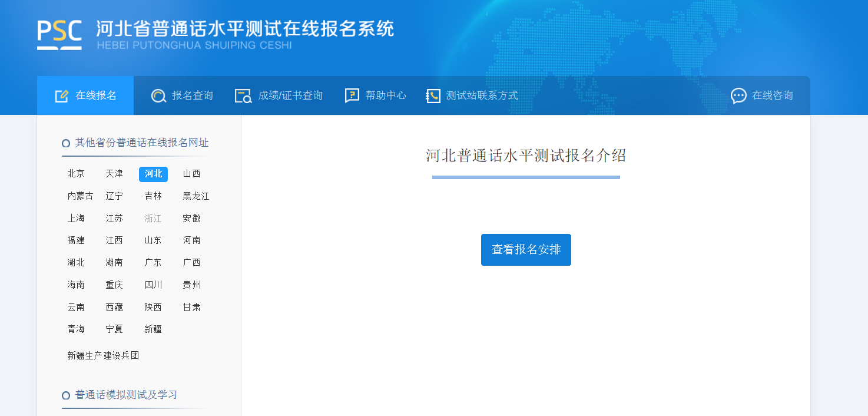Click the PSC logo icon
This screenshot has width=868, height=416.
click(x=59, y=35)
